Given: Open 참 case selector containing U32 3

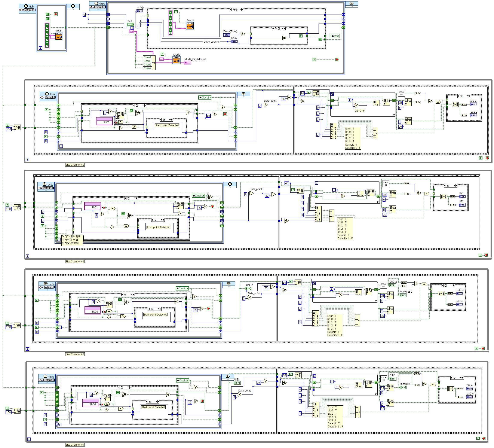Looking at the screenshot, I should 448,285.
